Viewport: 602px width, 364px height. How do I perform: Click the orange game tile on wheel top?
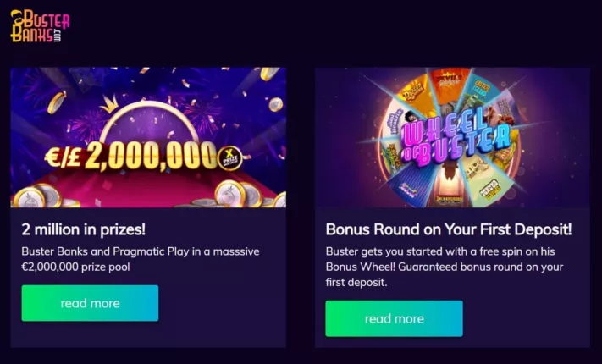(449, 85)
